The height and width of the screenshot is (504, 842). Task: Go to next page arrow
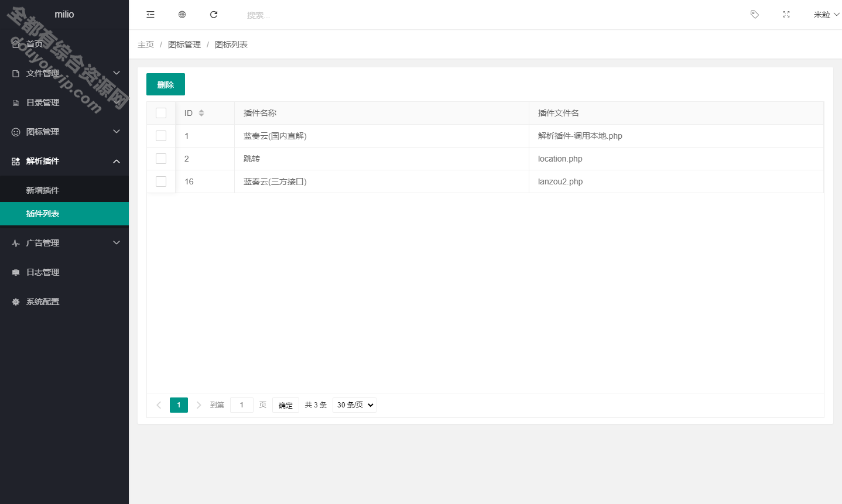(x=198, y=405)
